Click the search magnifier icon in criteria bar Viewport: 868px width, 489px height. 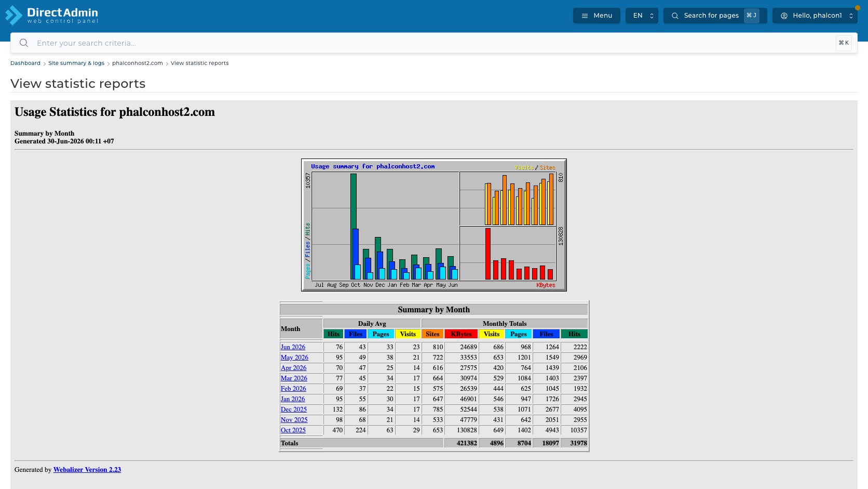[x=24, y=43]
